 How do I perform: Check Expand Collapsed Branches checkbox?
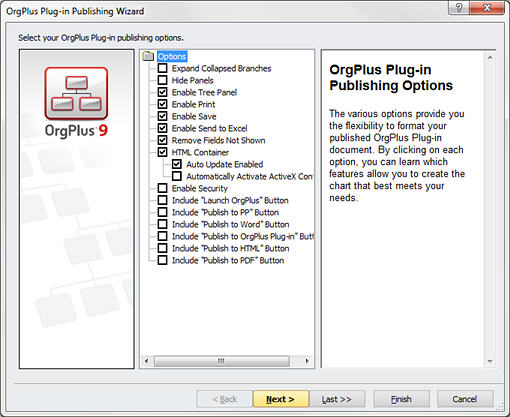[162, 68]
